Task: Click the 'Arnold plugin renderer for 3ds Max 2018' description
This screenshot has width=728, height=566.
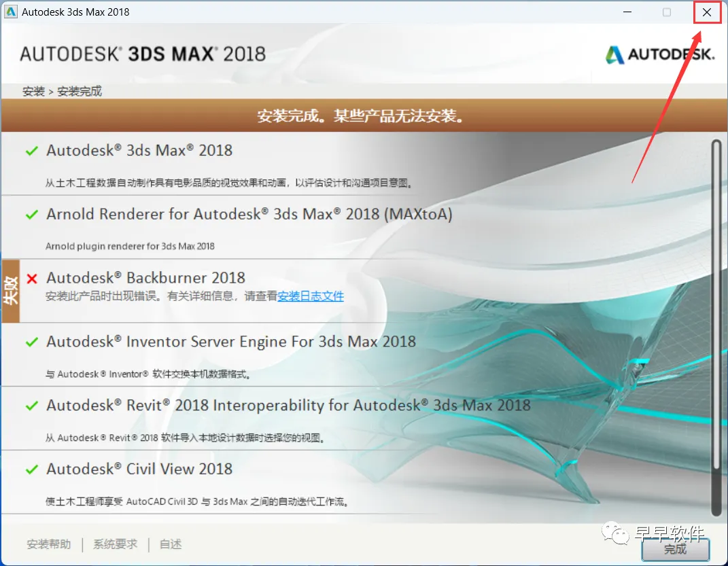Action: pos(130,247)
